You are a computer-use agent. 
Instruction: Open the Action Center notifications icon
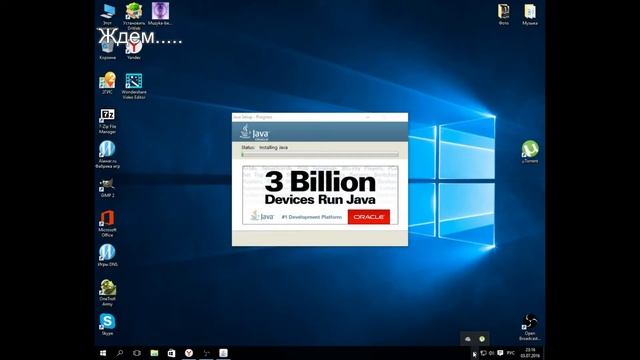coord(500,353)
